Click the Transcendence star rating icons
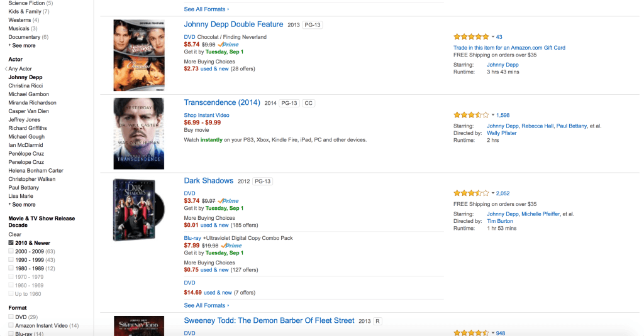Image resolution: width=644 pixels, height=336 pixels. (x=471, y=115)
